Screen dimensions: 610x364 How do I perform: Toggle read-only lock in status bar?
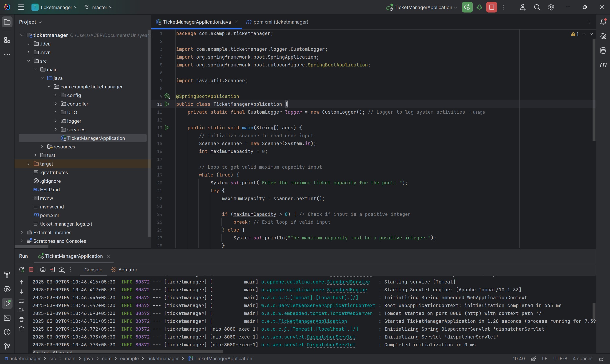(601, 359)
